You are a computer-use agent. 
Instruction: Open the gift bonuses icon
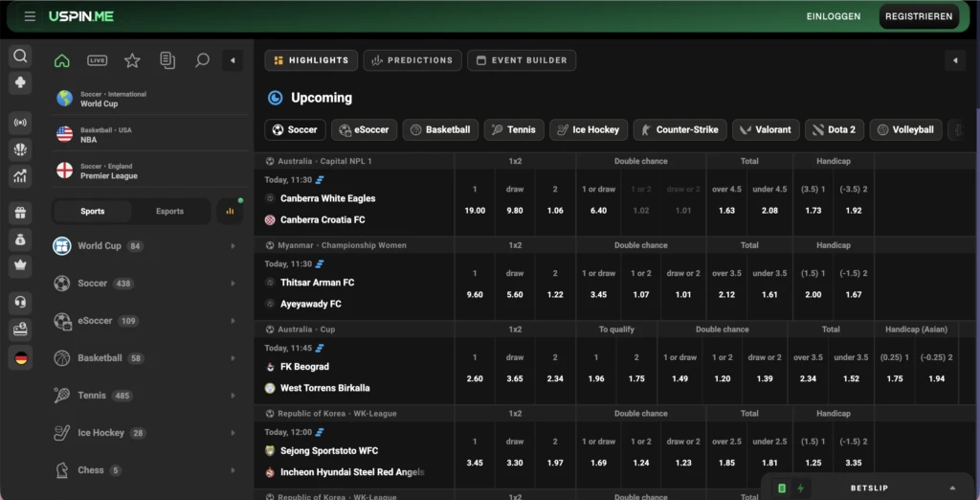click(20, 213)
